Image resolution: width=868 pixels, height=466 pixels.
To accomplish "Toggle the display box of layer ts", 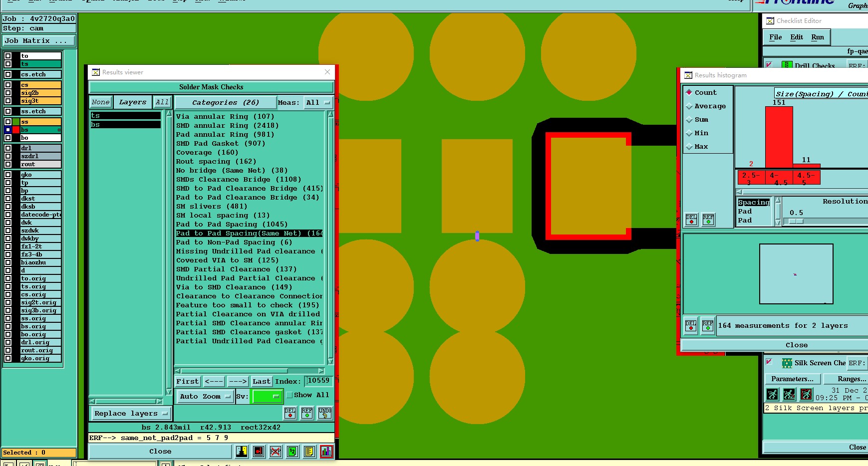I will click(8, 64).
